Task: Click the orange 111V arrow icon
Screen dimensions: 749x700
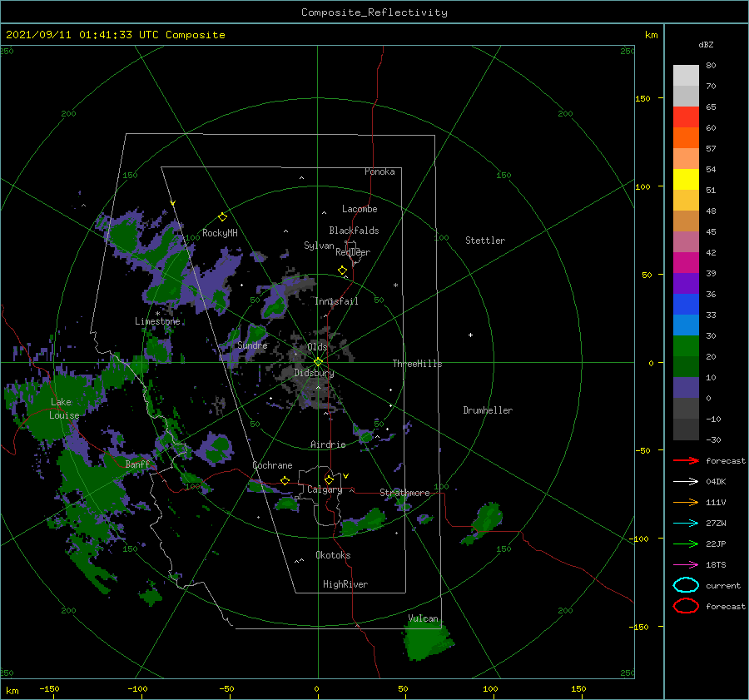Action: 686,502
